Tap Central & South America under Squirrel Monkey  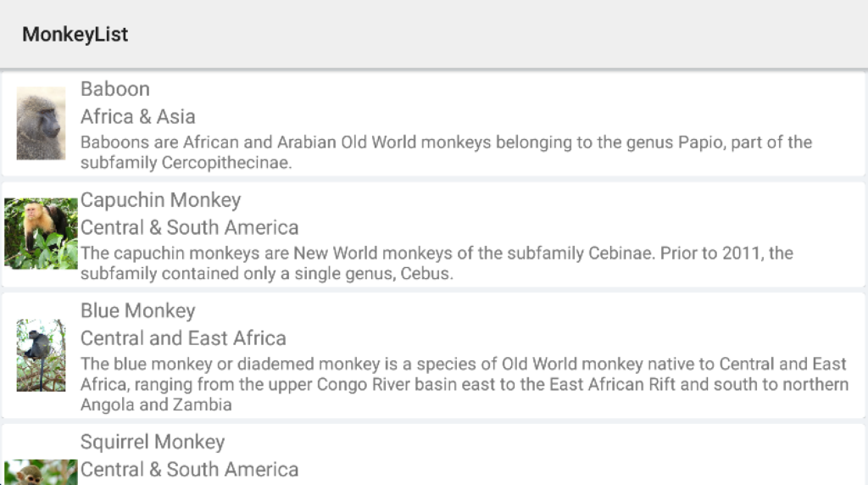190,469
